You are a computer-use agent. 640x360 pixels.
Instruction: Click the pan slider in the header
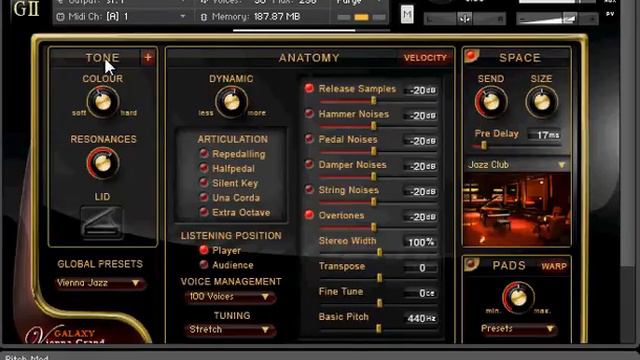tap(464, 19)
